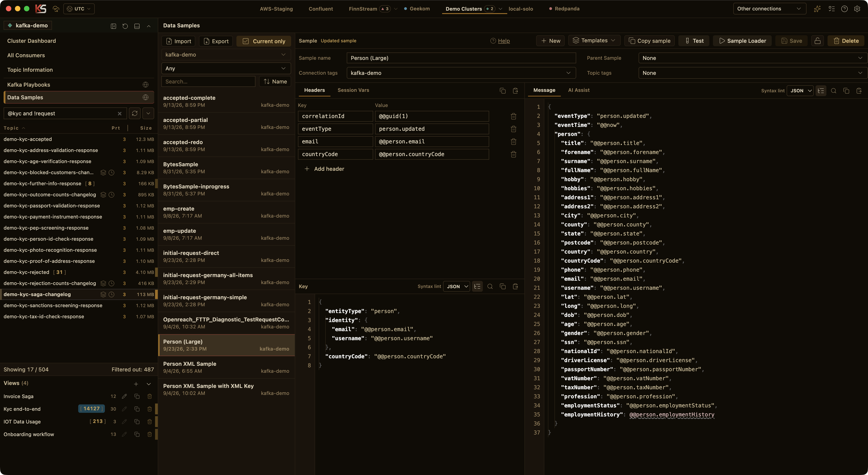The height and width of the screenshot is (475, 868).
Task: Open the Any filter dropdown
Action: tap(226, 69)
